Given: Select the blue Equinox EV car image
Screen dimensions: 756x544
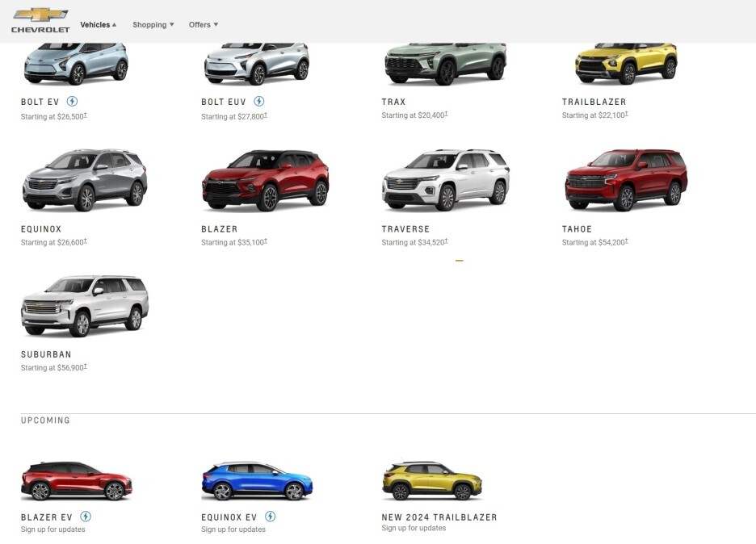Looking at the screenshot, I should [x=257, y=481].
